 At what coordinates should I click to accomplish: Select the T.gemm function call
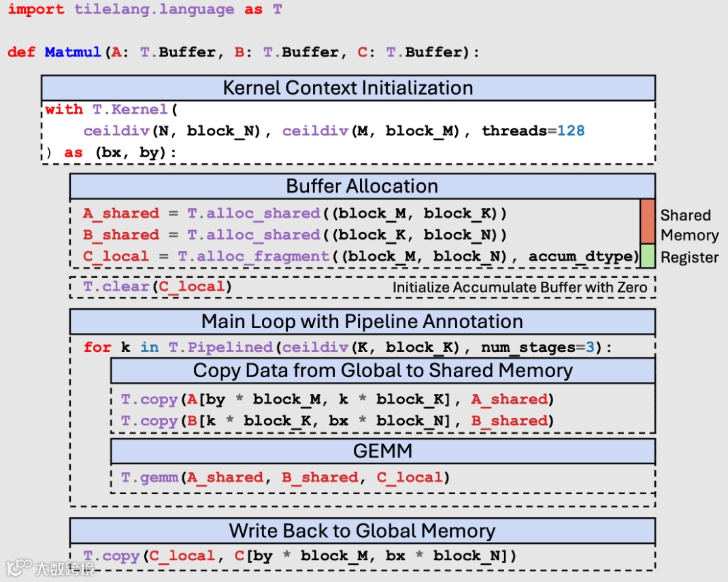point(286,477)
